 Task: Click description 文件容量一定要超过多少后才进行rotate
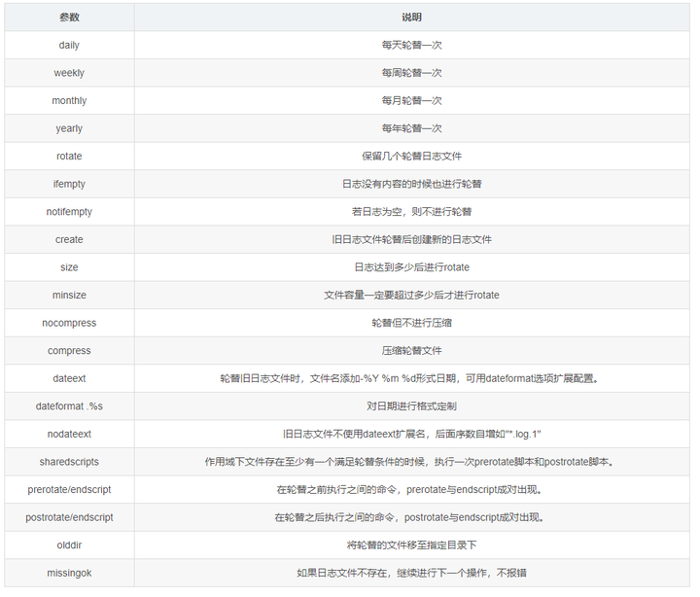(411, 296)
